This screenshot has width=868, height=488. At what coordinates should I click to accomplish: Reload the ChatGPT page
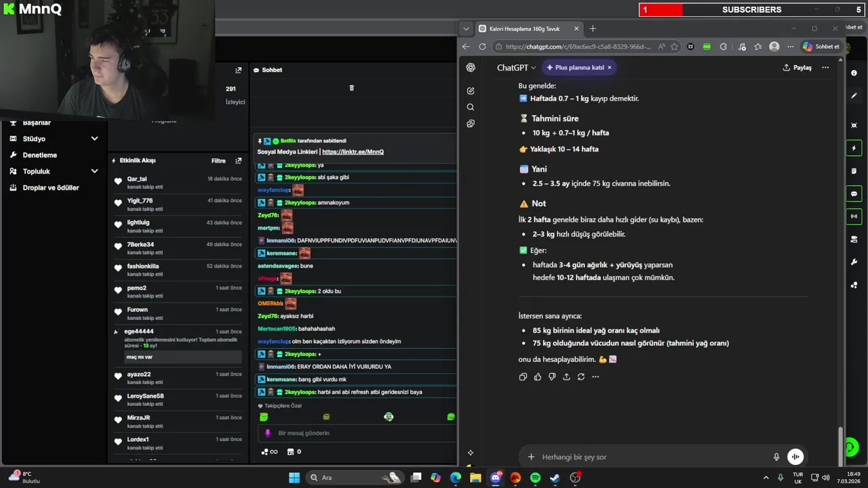pyautogui.click(x=482, y=47)
